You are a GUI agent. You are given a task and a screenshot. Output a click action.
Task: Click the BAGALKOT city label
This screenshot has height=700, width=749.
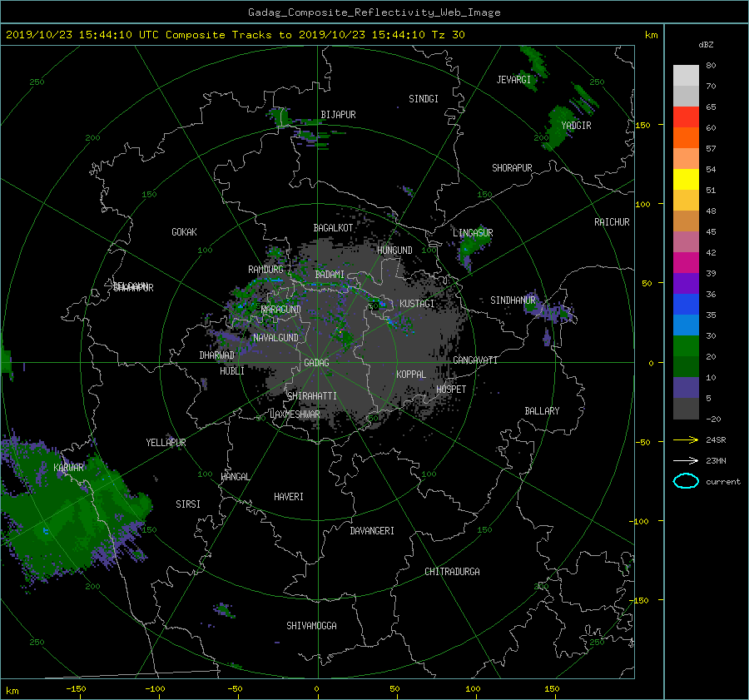click(x=333, y=228)
